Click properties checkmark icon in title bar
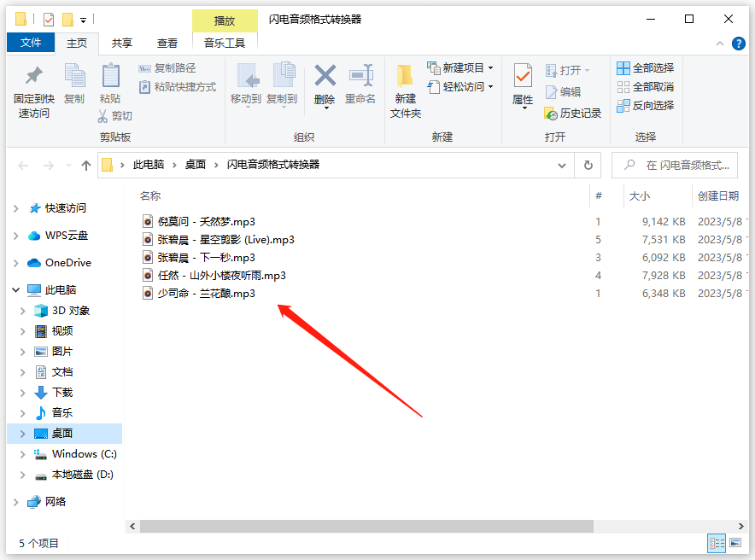 point(48,20)
